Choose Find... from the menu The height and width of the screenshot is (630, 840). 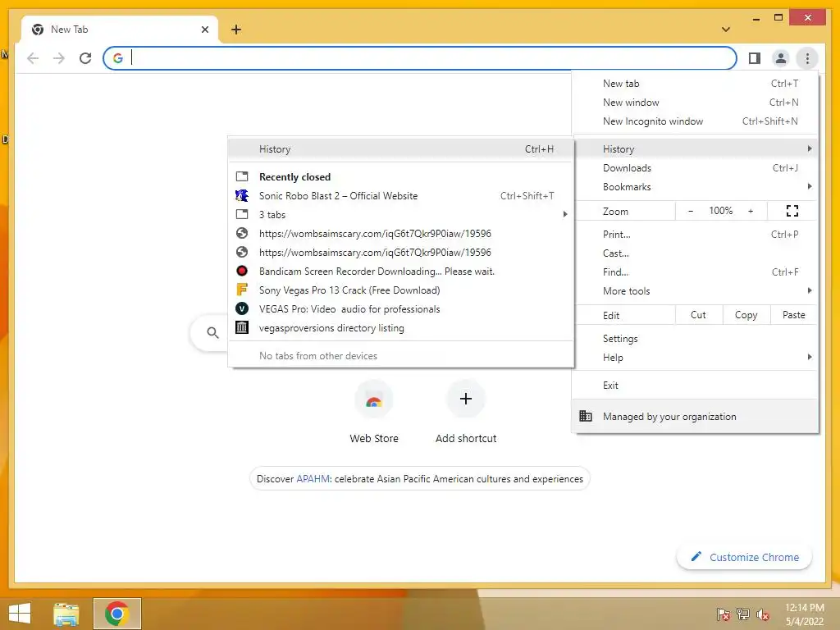[x=695, y=272]
